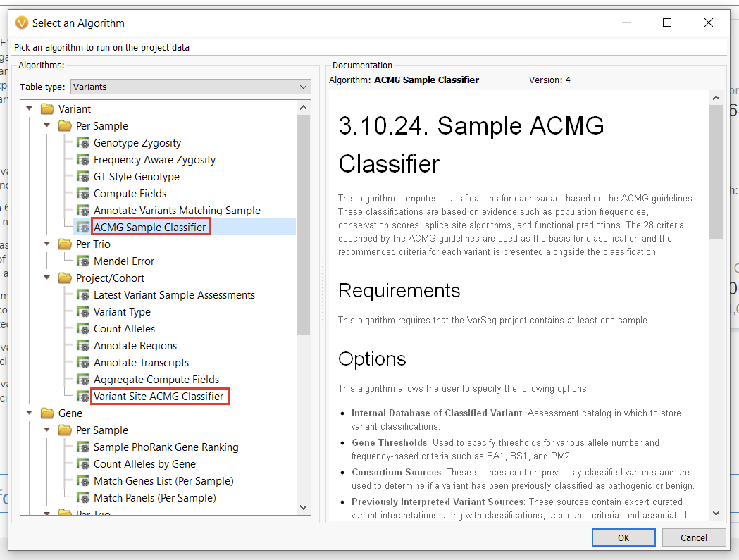Select the ACMG Sample Classifier algorithm
Screen dimensions: 739x560
(150, 227)
